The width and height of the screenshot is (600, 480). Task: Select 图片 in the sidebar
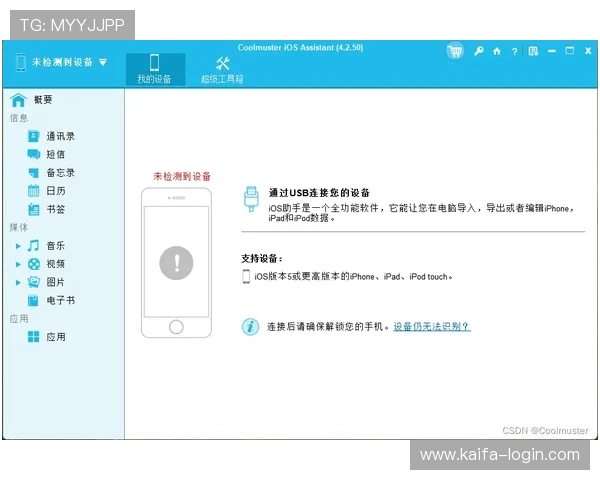(x=55, y=282)
